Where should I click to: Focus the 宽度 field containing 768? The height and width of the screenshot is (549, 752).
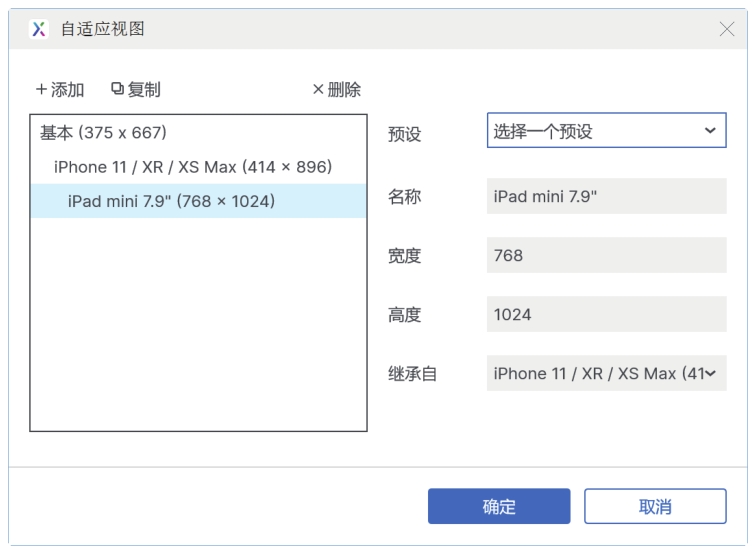point(606,255)
